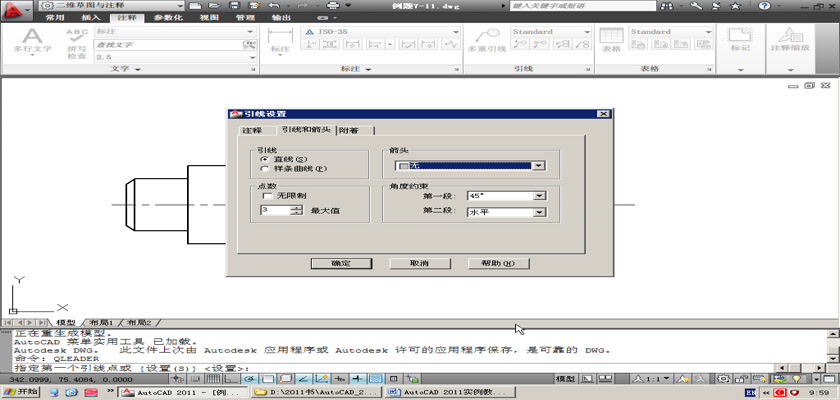
Task: Click the Quick Properties status bar icon
Action: [x=393, y=379]
